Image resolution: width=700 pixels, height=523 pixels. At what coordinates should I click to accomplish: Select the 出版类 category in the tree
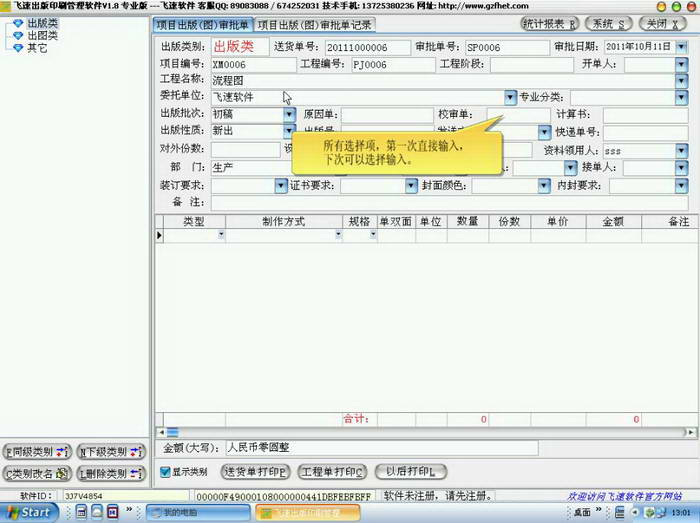[x=41, y=23]
